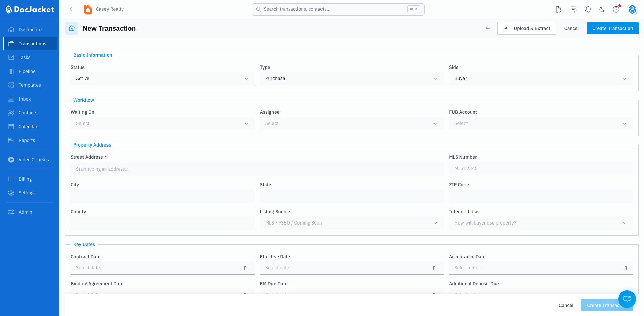Image resolution: width=644 pixels, height=316 pixels.
Task: Click the State input field
Action: pos(352,196)
